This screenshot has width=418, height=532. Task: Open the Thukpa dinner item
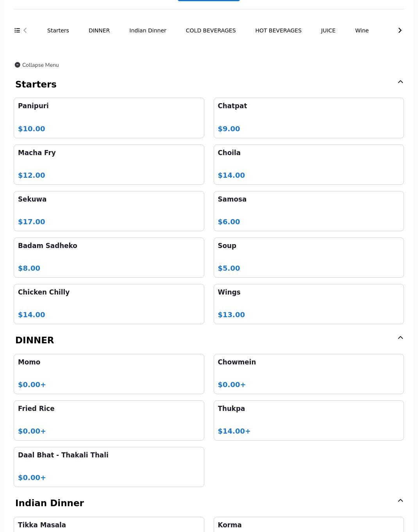tap(309, 420)
